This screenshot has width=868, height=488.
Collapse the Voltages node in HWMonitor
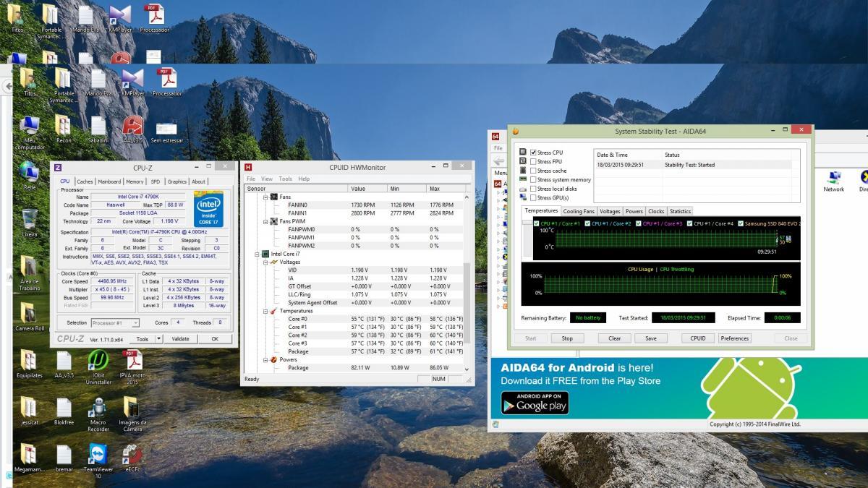pos(265,262)
